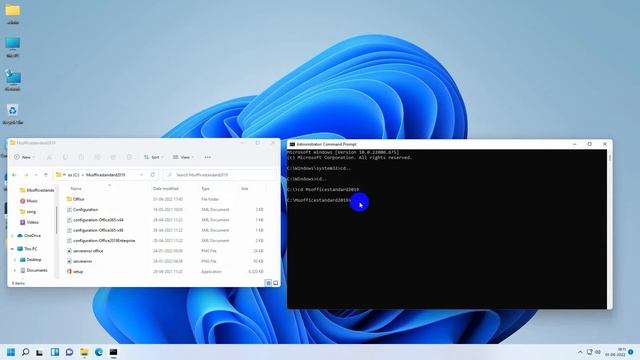Click Command Prompt title bar icon
The width and height of the screenshot is (640, 360).
click(x=292, y=144)
